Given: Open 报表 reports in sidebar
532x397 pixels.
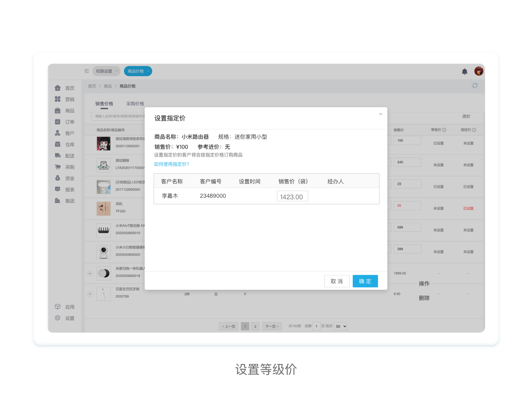Looking at the screenshot, I should (65, 190).
